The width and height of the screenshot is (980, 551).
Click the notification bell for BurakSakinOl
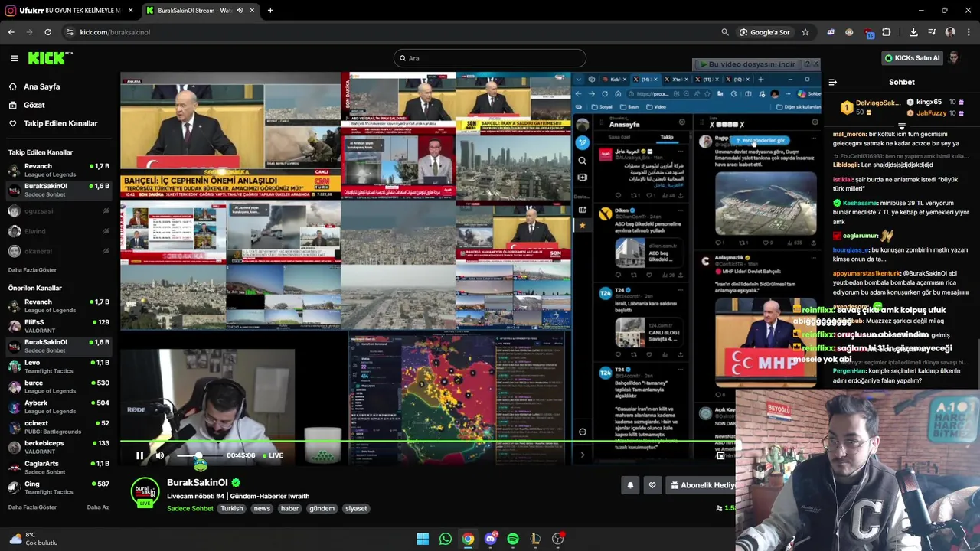630,485
